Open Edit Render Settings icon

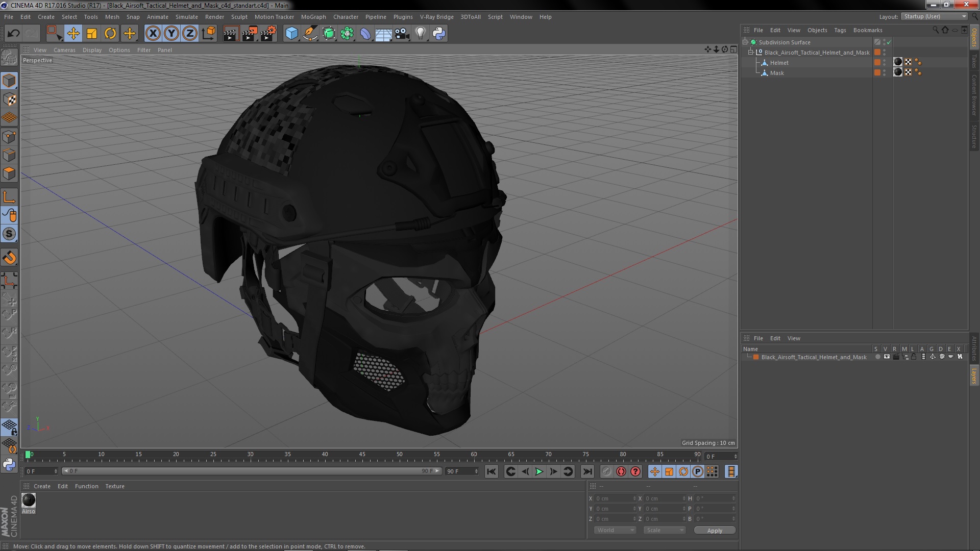[268, 34]
